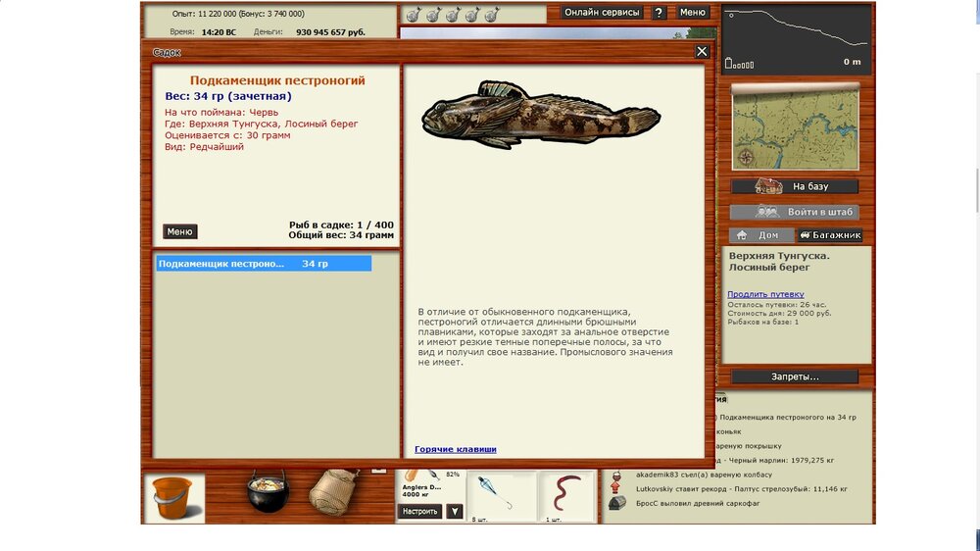980x551 pixels.
Task: Open the Онлайн сервисы menu
Action: point(603,13)
